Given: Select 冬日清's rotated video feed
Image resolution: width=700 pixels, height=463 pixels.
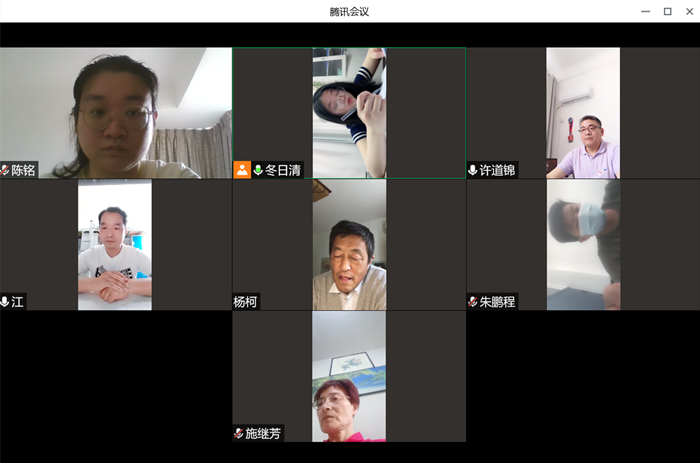Looking at the screenshot, I should (x=350, y=113).
